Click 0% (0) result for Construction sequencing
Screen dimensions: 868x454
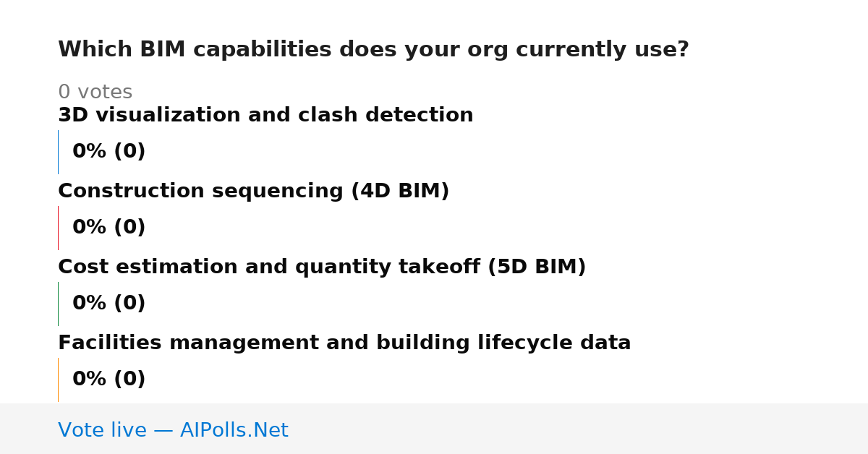pos(109,228)
